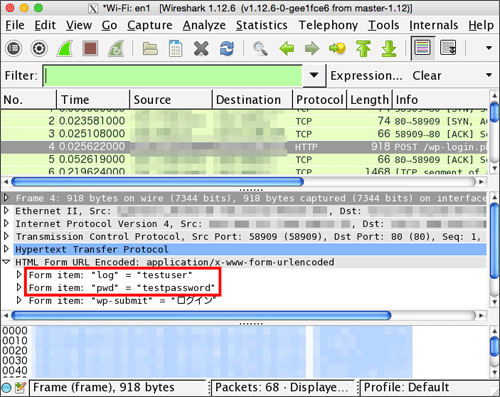Open the Telephony menu
The height and width of the screenshot is (397, 500).
click(328, 25)
